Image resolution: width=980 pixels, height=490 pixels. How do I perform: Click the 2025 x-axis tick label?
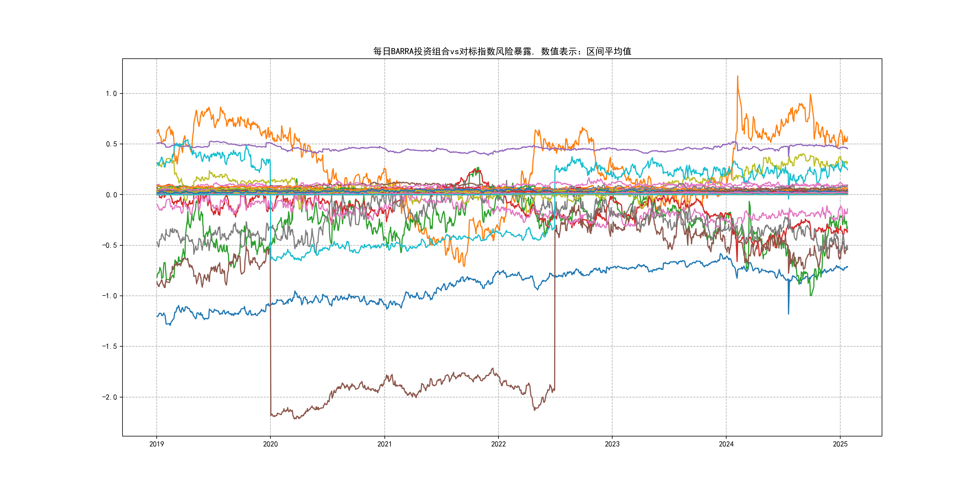(x=840, y=444)
